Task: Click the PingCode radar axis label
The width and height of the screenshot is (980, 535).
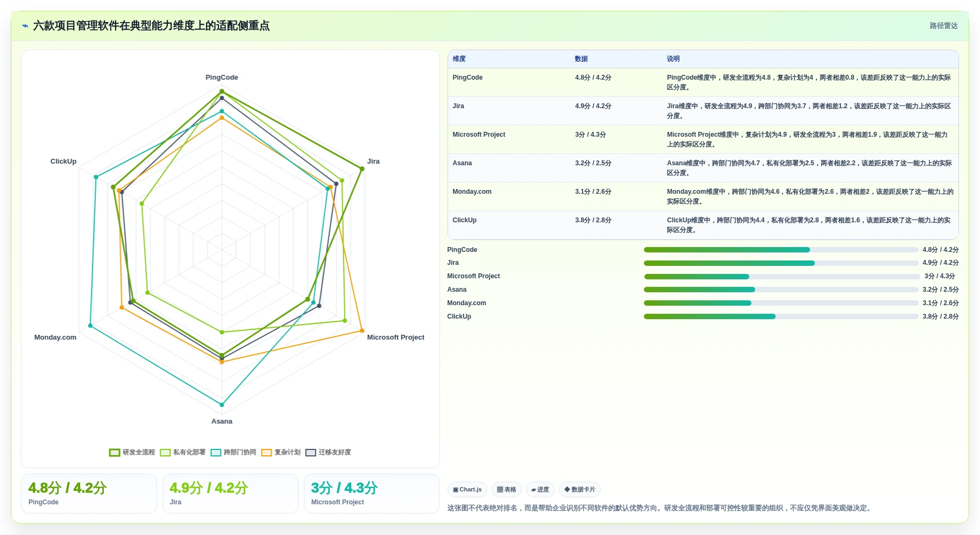Action: (222, 78)
